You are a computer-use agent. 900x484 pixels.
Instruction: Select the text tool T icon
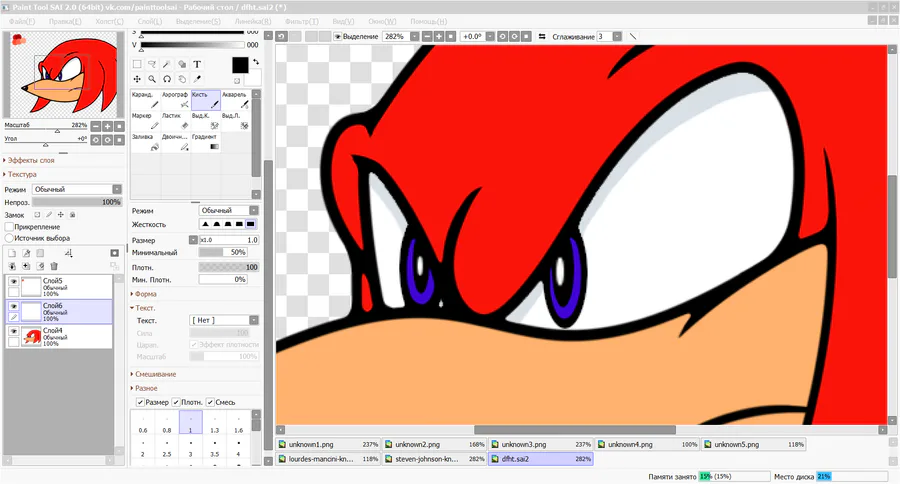click(x=197, y=64)
